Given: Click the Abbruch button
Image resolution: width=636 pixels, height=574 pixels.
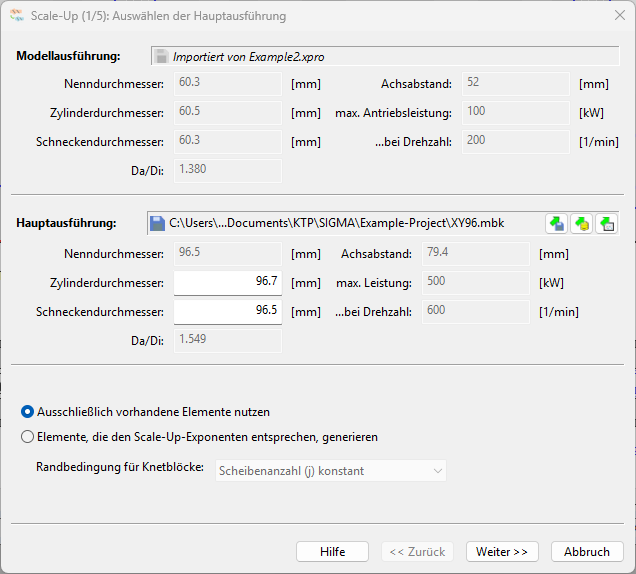Looking at the screenshot, I should (587, 552).
